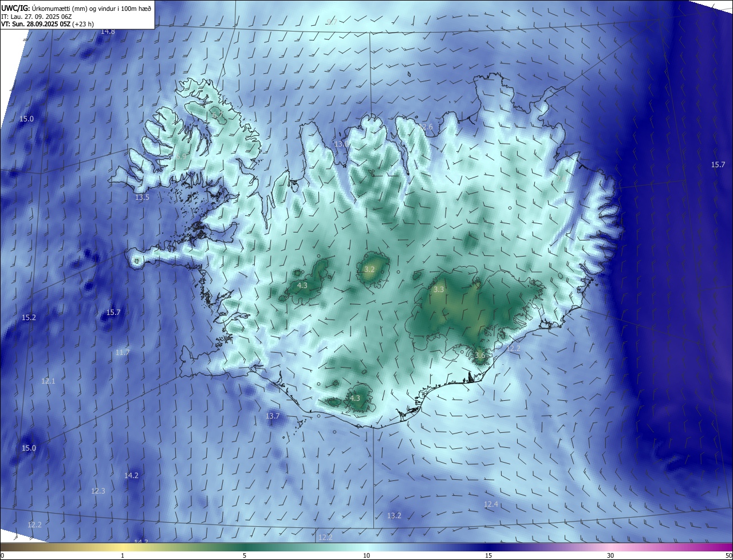The width and height of the screenshot is (733, 560).
Task: Click the 13.7 value off the south coast
Action: 273,416
